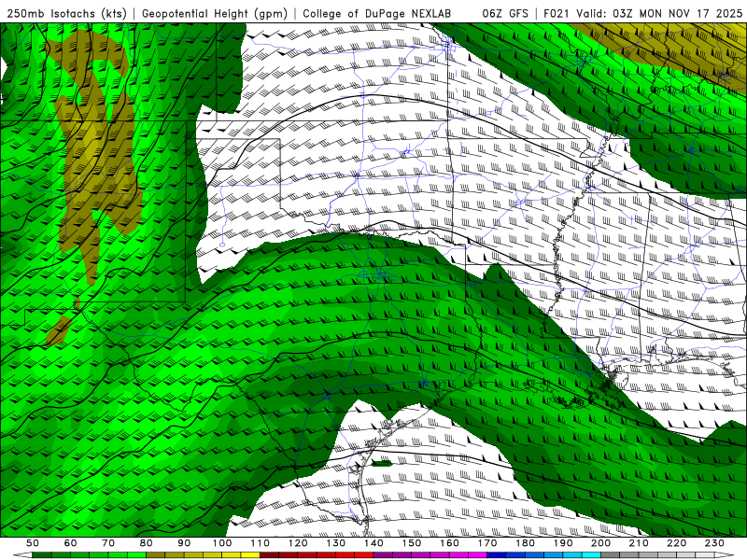Click the legend value 130
This screenshot has height=560, width=747.
[336, 543]
